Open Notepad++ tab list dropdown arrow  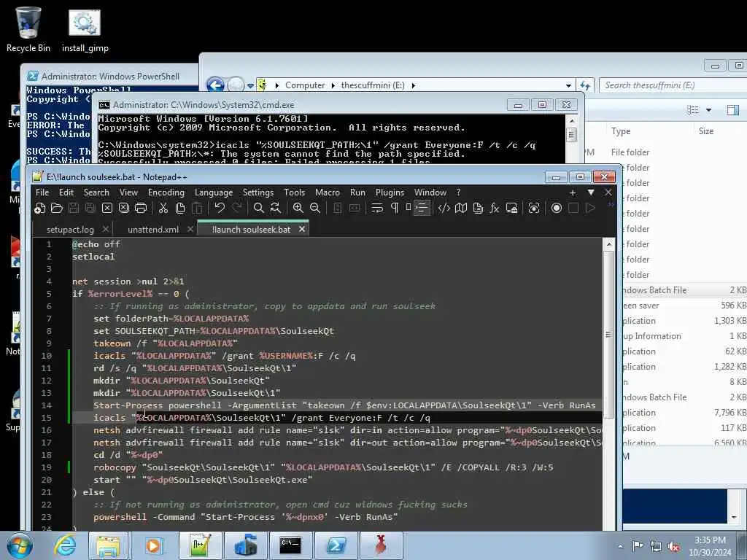591,192
